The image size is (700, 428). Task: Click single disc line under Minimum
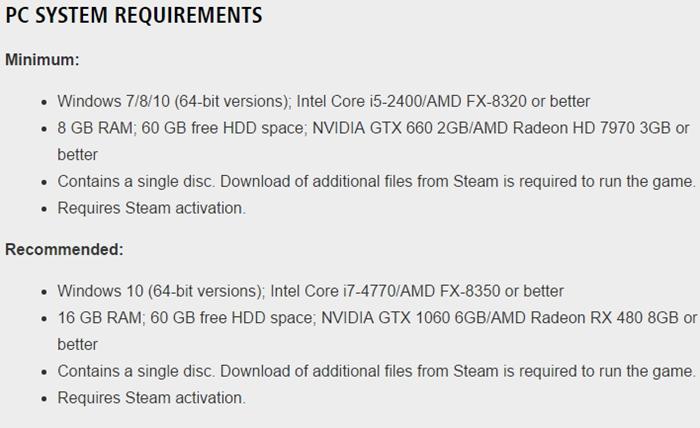click(x=375, y=181)
